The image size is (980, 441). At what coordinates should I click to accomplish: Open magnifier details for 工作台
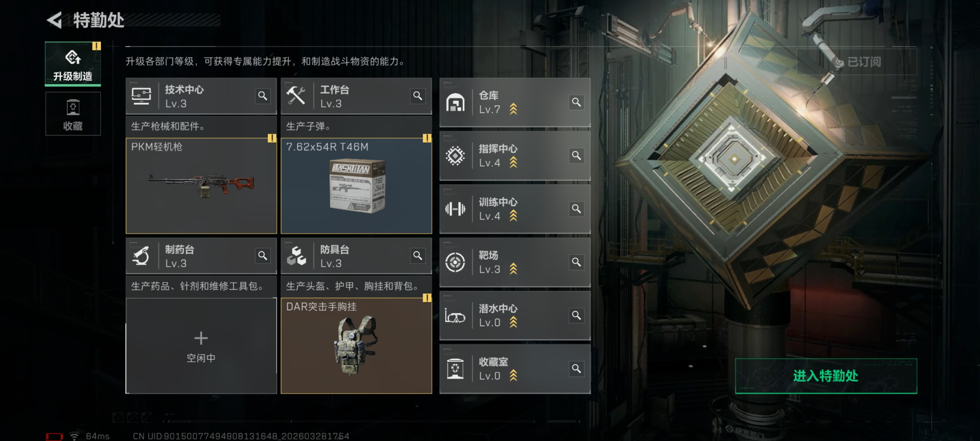click(x=418, y=96)
